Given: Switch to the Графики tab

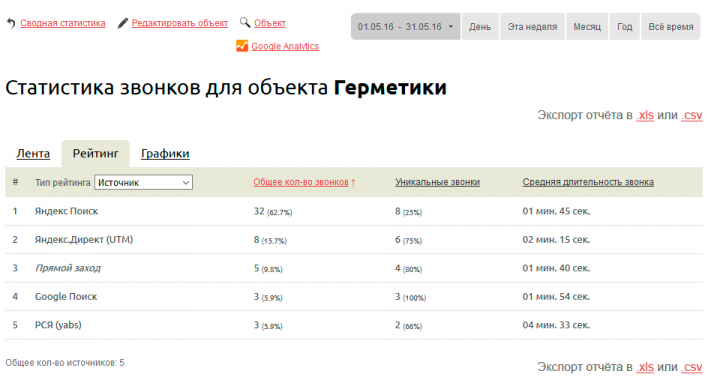Looking at the screenshot, I should click(165, 154).
